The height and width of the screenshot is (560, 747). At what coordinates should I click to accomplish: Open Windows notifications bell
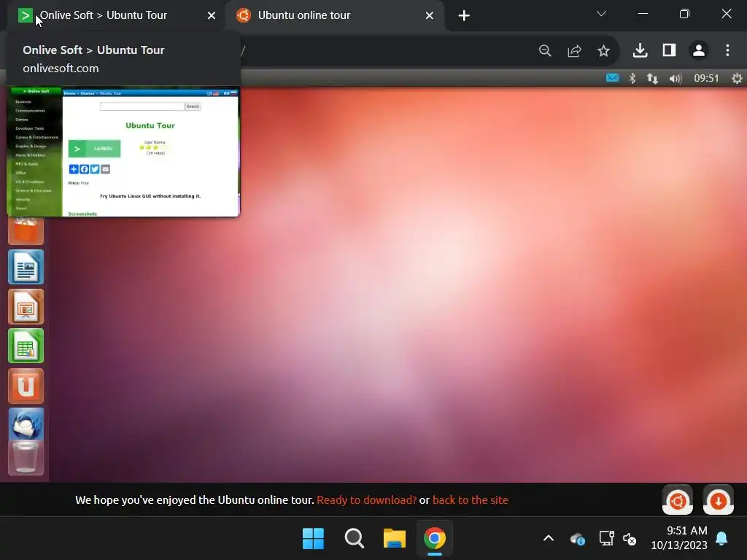[721, 539]
